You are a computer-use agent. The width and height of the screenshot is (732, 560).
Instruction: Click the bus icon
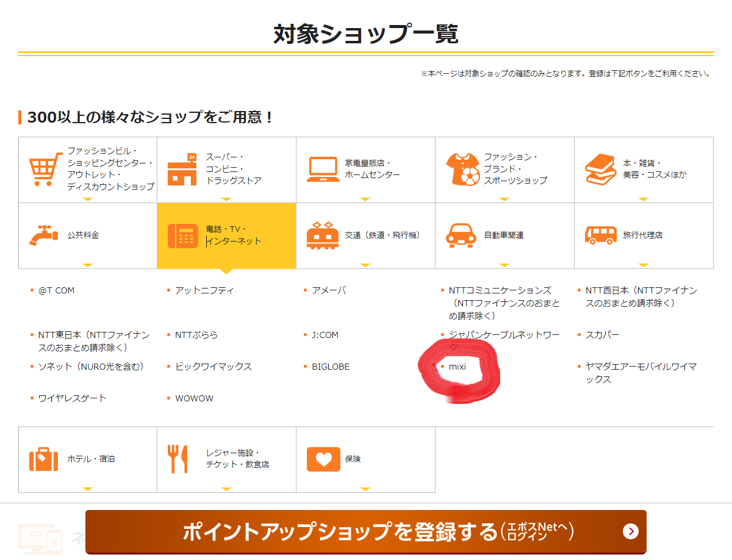click(601, 235)
